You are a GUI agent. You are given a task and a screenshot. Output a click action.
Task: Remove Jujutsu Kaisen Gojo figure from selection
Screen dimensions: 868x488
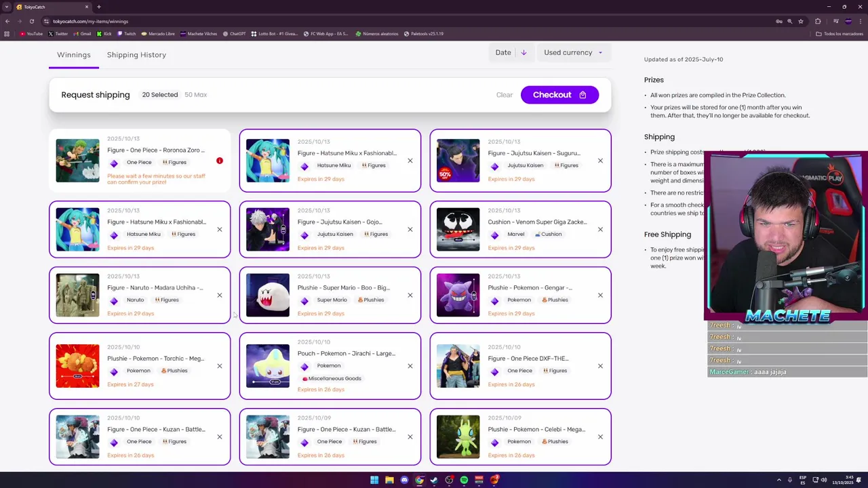(410, 229)
